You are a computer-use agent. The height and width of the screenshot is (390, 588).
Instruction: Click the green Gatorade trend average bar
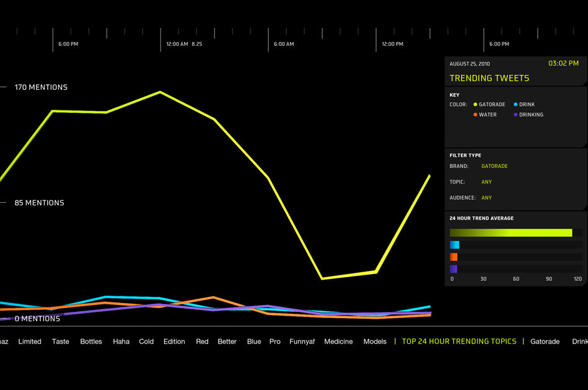pyautogui.click(x=511, y=233)
